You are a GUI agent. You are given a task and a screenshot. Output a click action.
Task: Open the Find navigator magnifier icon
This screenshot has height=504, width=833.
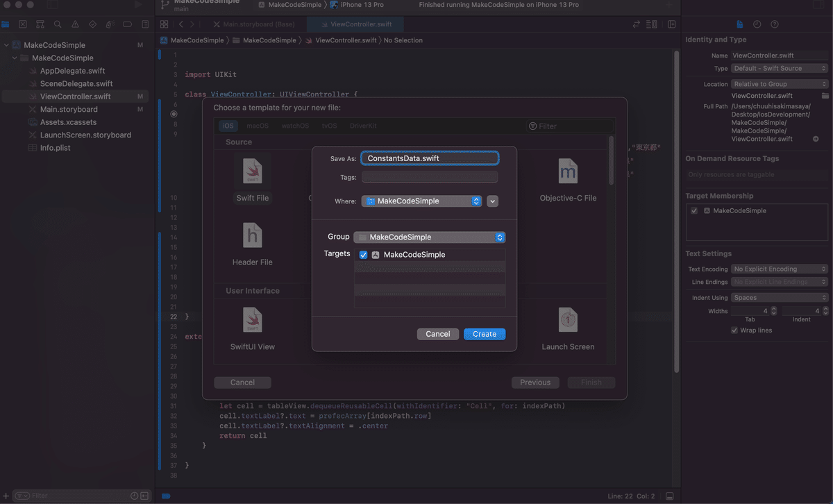[58, 24]
